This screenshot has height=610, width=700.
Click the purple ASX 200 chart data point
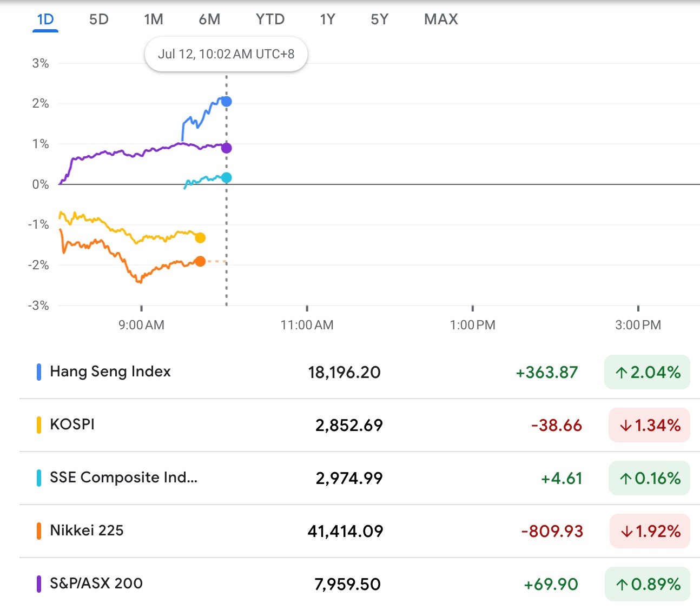[227, 148]
